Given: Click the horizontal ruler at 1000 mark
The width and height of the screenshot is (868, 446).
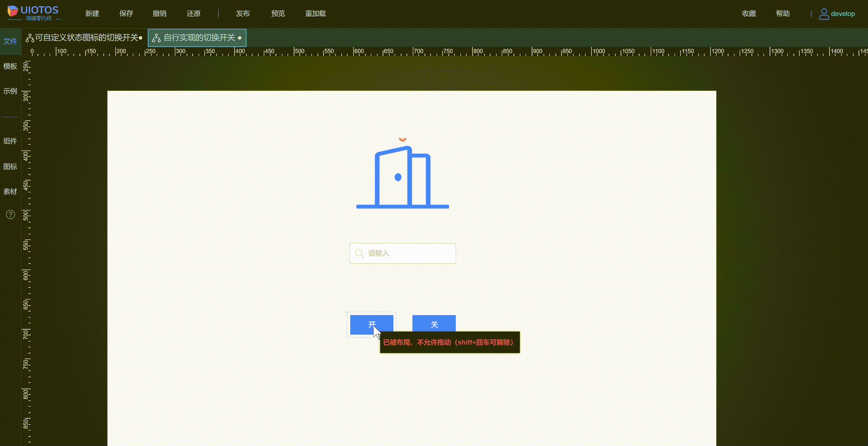Looking at the screenshot, I should (x=598, y=51).
